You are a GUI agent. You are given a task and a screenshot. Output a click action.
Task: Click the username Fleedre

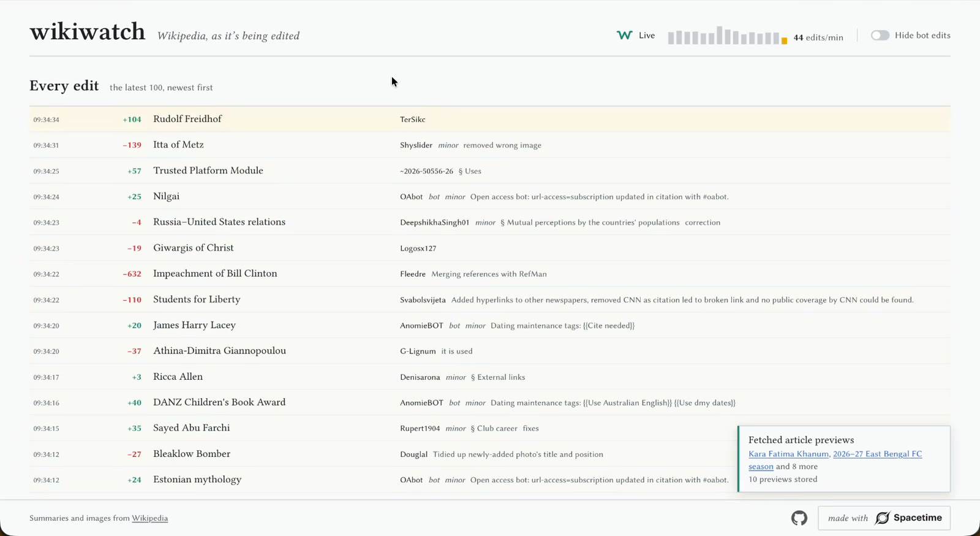[x=412, y=274]
